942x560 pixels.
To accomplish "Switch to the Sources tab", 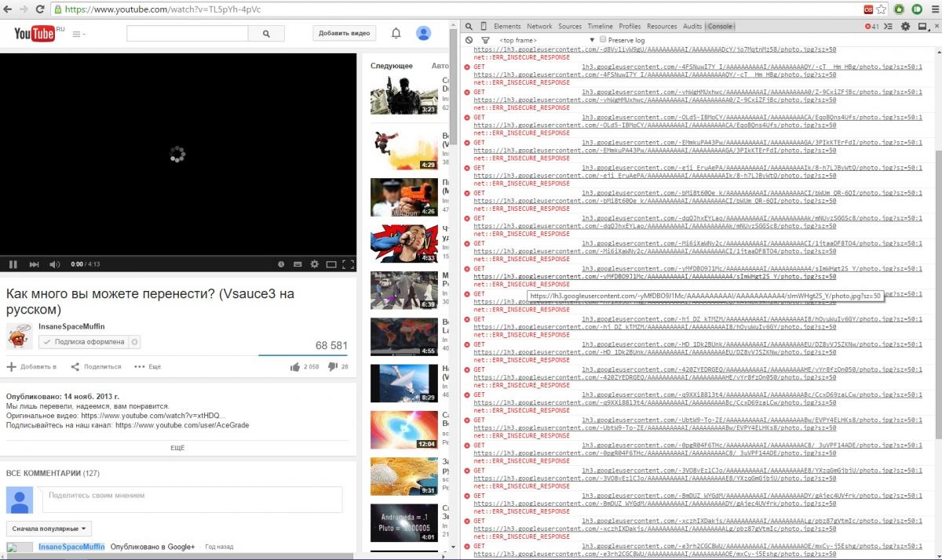I will tap(570, 26).
